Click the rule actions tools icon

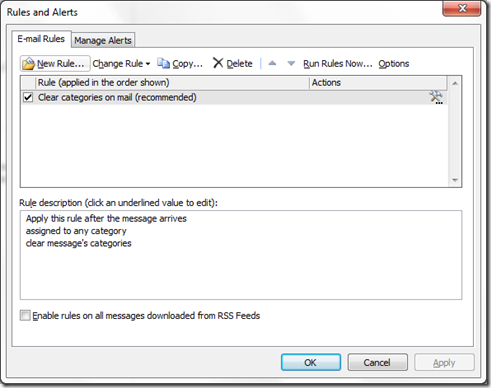pyautogui.click(x=436, y=97)
